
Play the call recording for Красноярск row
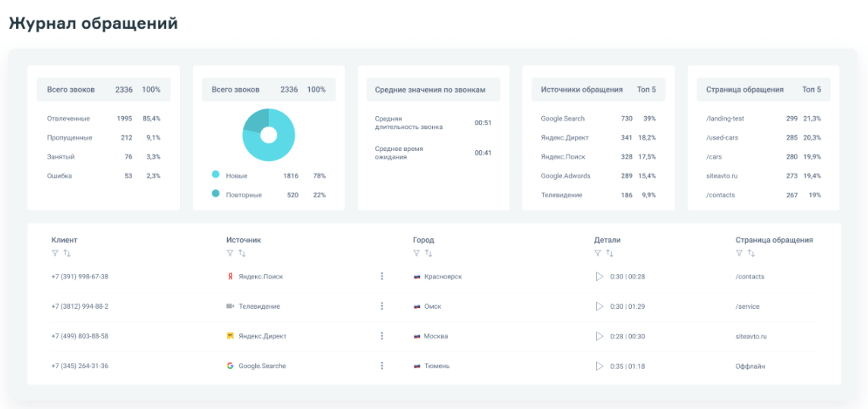pos(599,276)
